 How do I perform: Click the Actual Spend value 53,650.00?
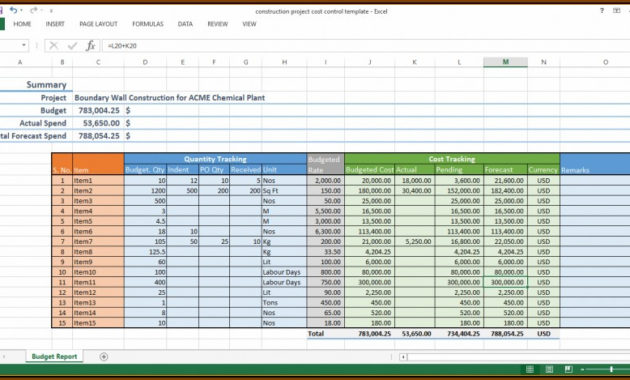pos(101,123)
